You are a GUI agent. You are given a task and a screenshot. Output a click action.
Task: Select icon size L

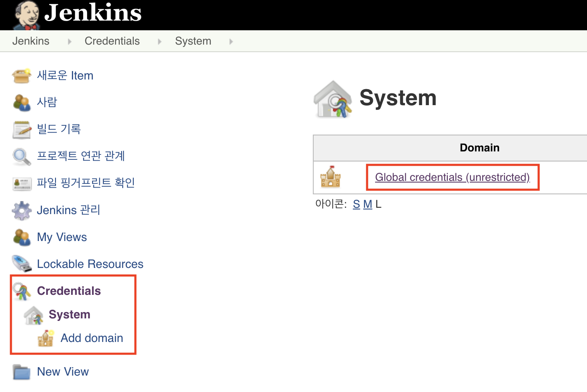(x=378, y=204)
